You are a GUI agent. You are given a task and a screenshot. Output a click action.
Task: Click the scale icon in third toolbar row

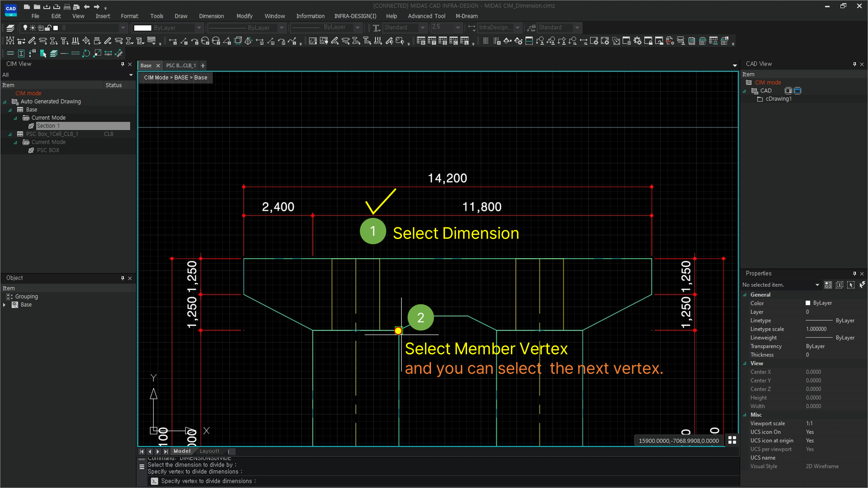[x=97, y=53]
